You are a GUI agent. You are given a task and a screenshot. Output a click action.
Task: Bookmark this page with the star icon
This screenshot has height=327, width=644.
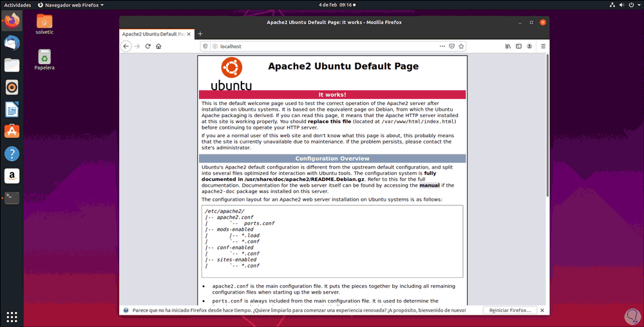(461, 46)
